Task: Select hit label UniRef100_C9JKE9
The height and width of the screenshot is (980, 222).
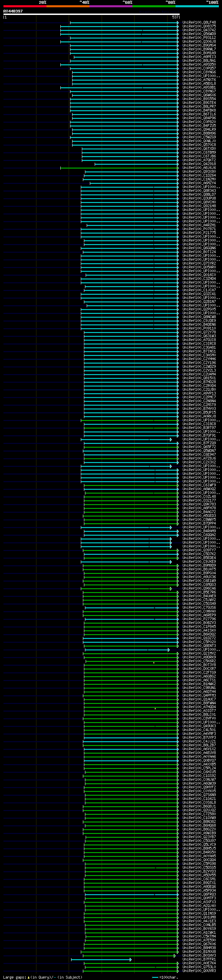Action: click(199, 561)
